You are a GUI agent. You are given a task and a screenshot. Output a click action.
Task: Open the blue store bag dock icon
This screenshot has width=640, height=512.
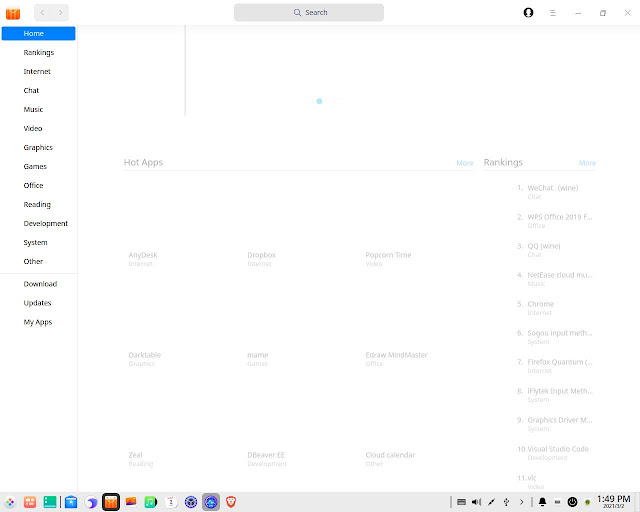point(71,502)
